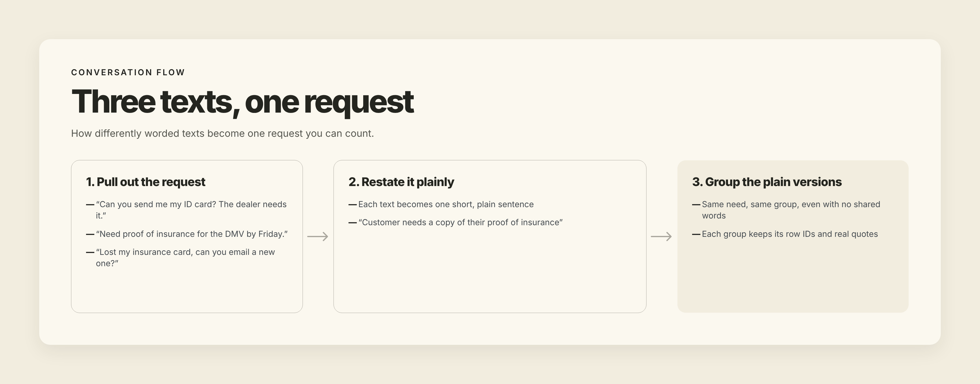The image size is (980, 384).
Task: Click the dash before 'Same need, same group'
Action: [x=696, y=205]
